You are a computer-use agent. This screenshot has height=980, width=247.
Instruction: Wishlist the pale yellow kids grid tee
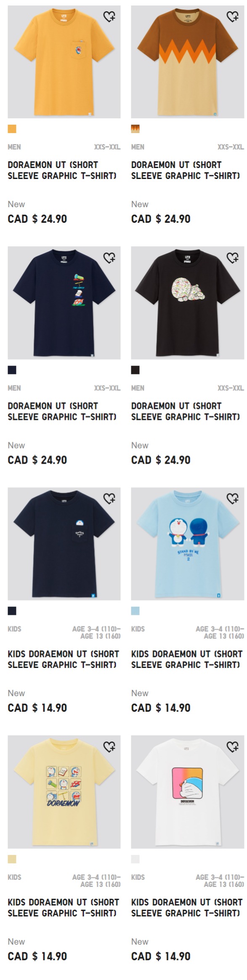[109, 747]
